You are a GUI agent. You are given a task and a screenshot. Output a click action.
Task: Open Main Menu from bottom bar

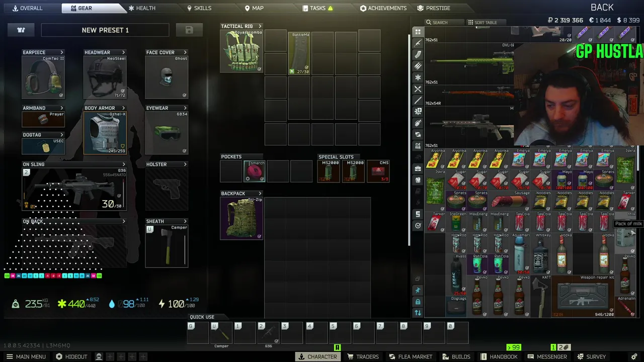26,356
